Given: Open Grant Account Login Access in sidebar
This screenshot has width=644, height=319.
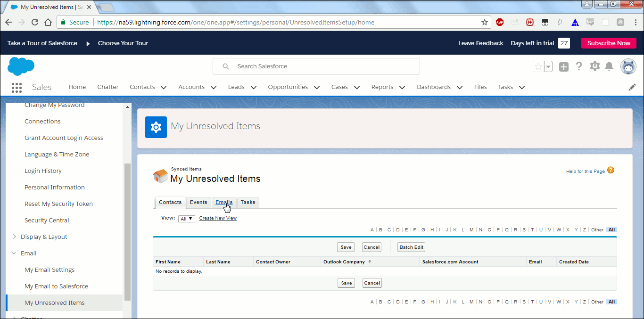Looking at the screenshot, I should tap(64, 138).
